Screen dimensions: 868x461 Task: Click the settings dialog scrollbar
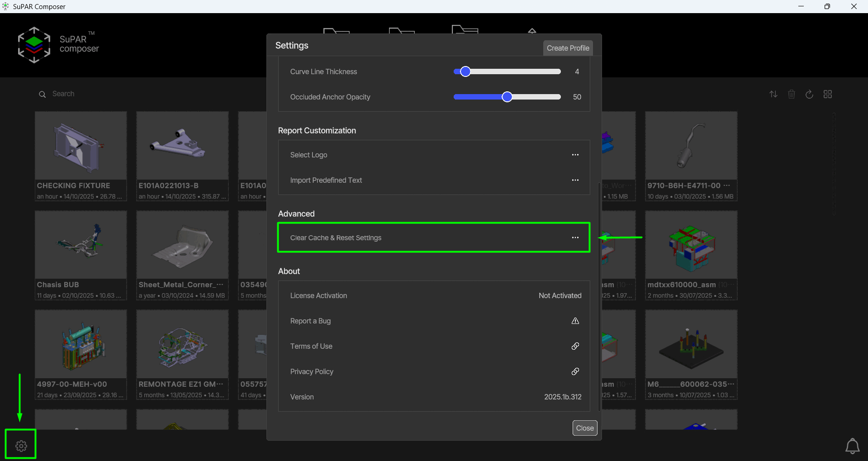pyautogui.click(x=599, y=296)
